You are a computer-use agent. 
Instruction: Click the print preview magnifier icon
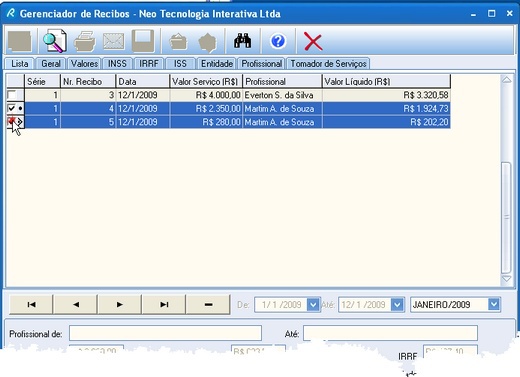[55, 41]
